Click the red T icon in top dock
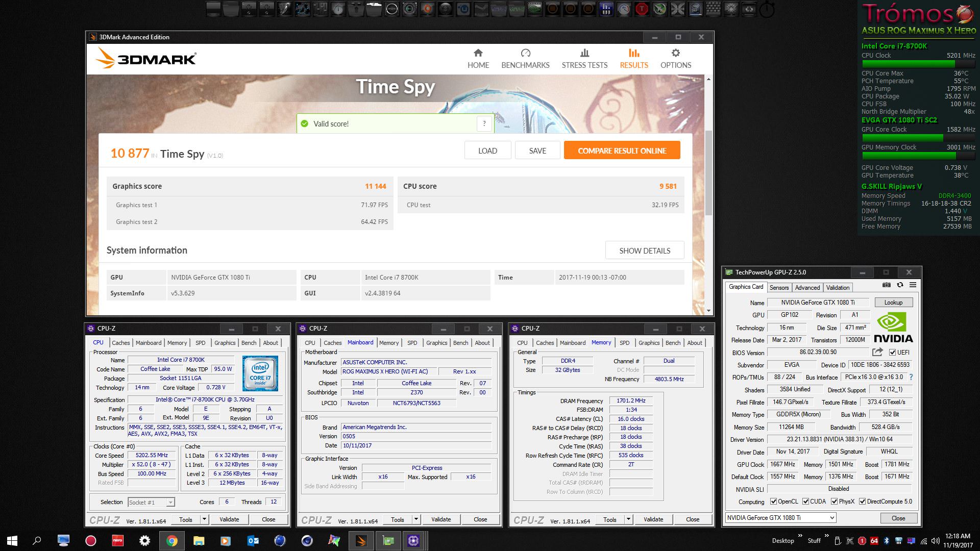980x551 pixels. coord(642,9)
